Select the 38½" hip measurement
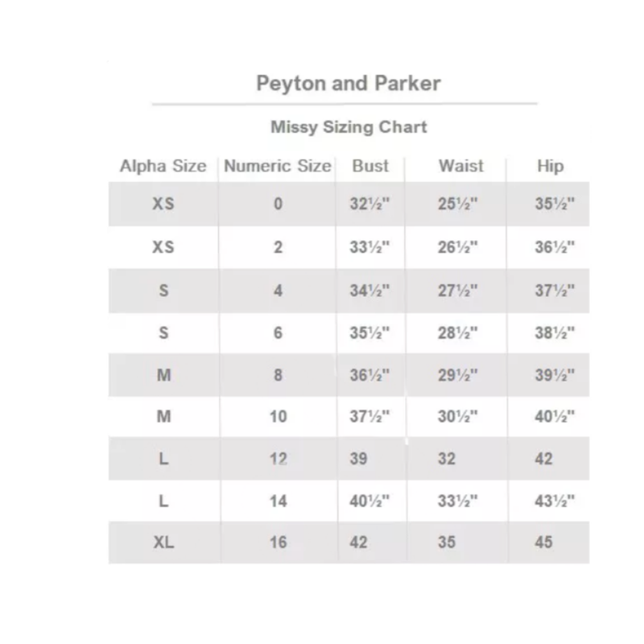The width and height of the screenshot is (644, 644). click(555, 332)
